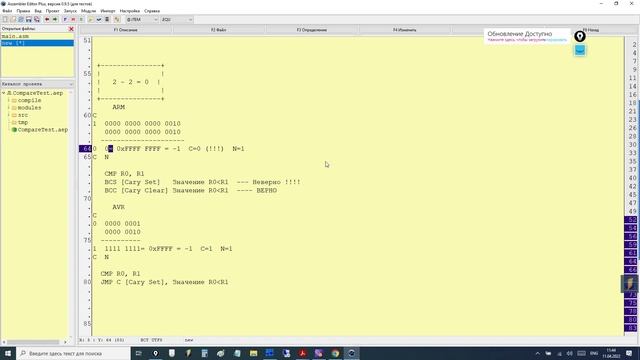
Task: Click the feather overlay icon at right edge
Action: pos(629,283)
